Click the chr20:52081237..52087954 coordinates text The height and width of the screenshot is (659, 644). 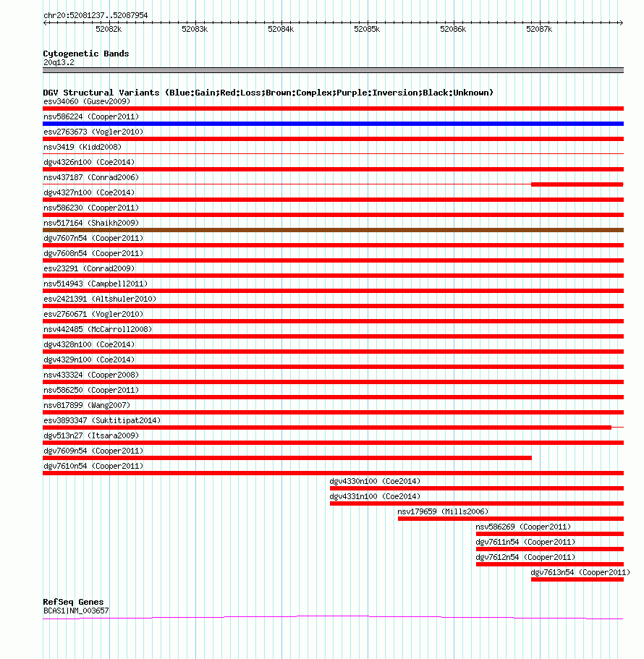coord(96,15)
